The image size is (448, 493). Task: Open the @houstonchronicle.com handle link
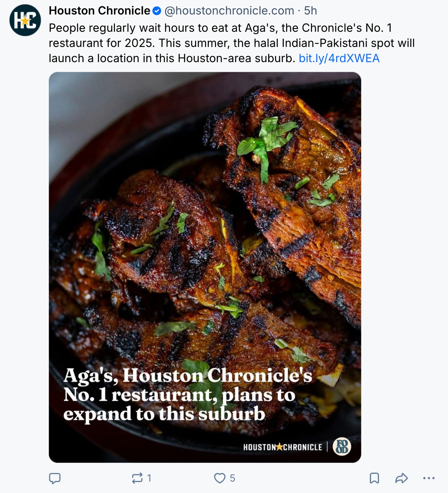[x=229, y=11]
